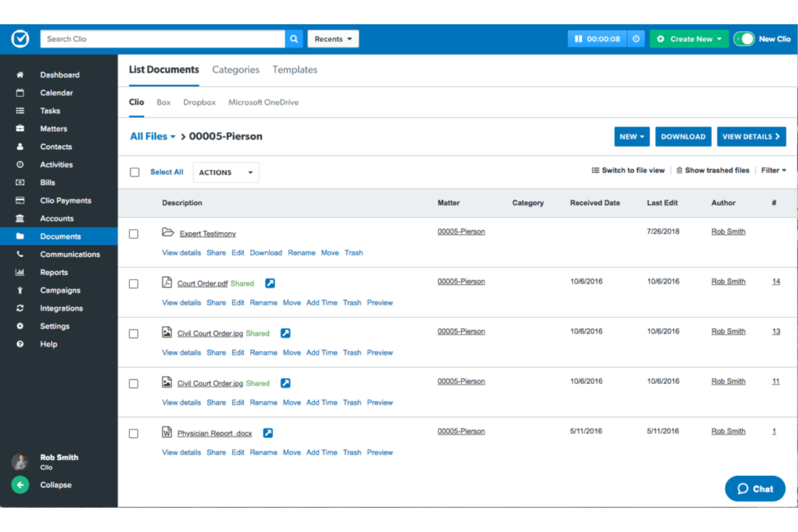Click the Tasks list icon
Image resolution: width=798 pixels, height=532 pixels.
coord(20,110)
